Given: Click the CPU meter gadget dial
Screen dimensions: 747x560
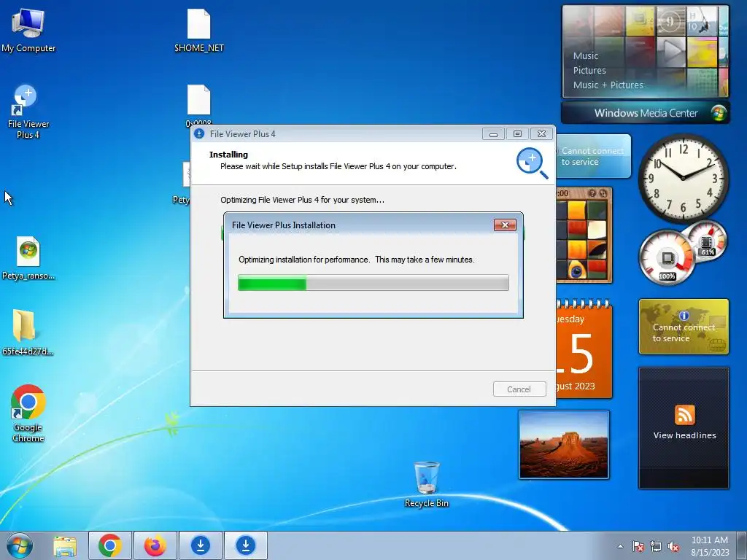Looking at the screenshot, I should [x=667, y=258].
